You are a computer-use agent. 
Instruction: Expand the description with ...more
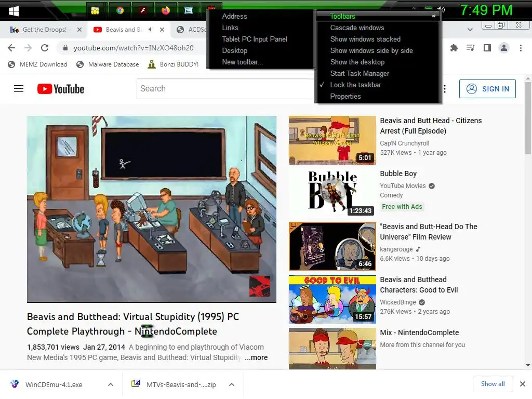coord(256,357)
